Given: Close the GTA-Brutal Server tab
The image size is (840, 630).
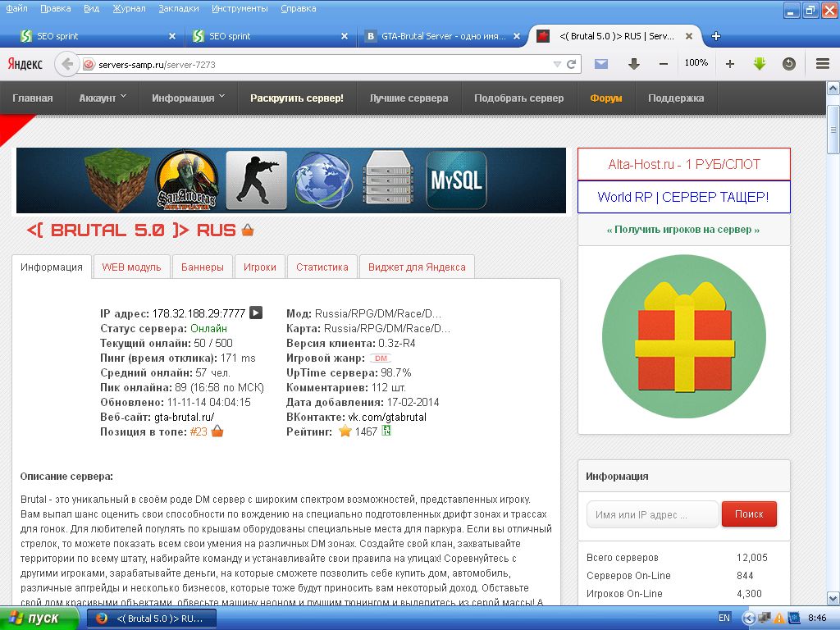Looking at the screenshot, I should pyautogui.click(x=517, y=36).
